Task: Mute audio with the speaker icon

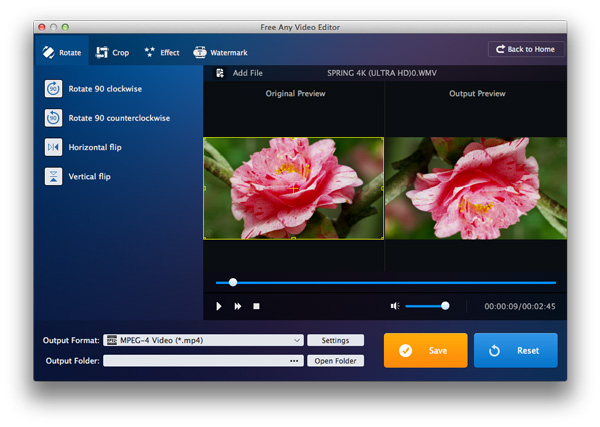Action: 395,306
